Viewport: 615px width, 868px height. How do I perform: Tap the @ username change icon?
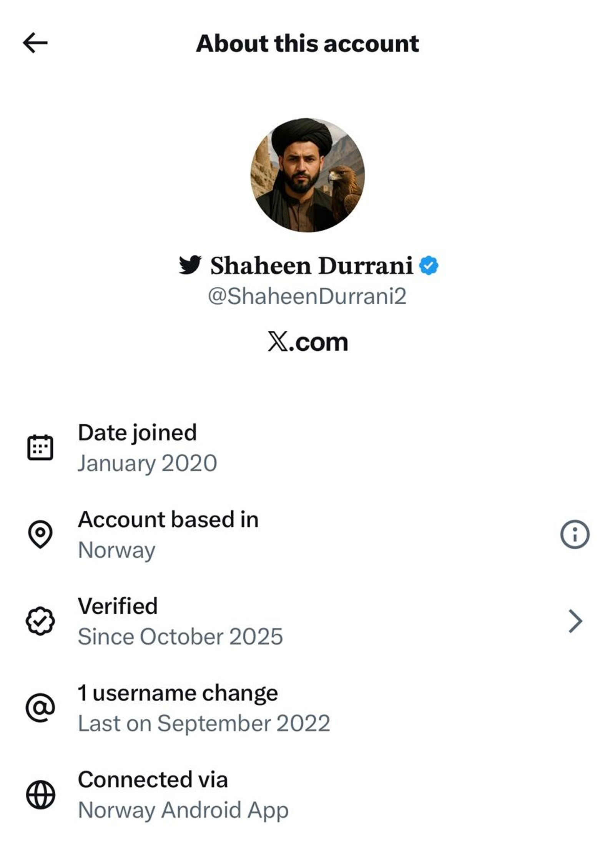click(x=40, y=708)
